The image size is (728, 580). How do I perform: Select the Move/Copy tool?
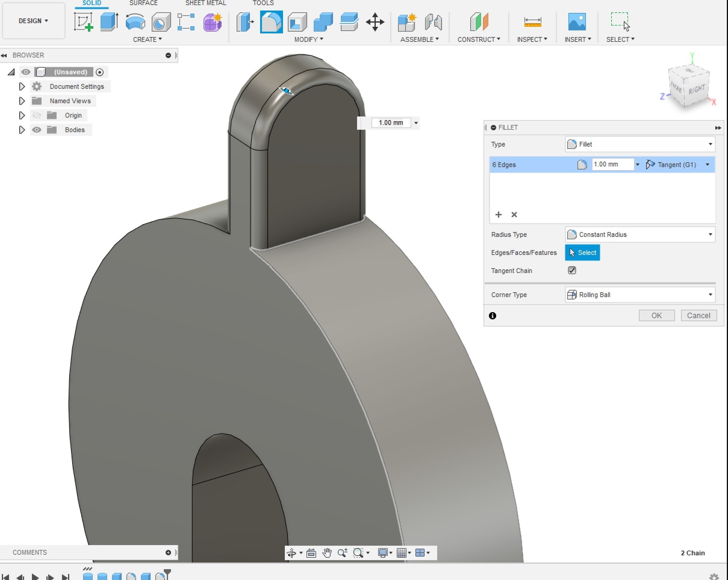tap(375, 22)
